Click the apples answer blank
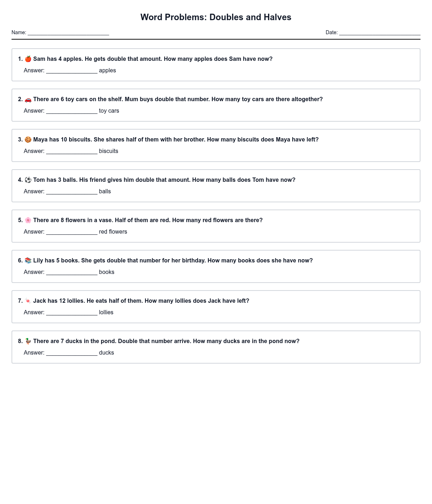The width and height of the screenshot is (432, 504). (72, 71)
